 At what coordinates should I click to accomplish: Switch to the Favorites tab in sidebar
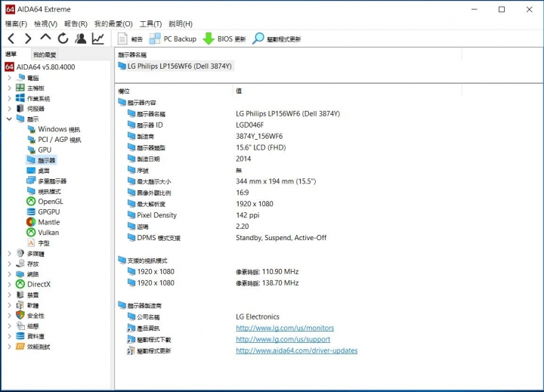coord(45,55)
